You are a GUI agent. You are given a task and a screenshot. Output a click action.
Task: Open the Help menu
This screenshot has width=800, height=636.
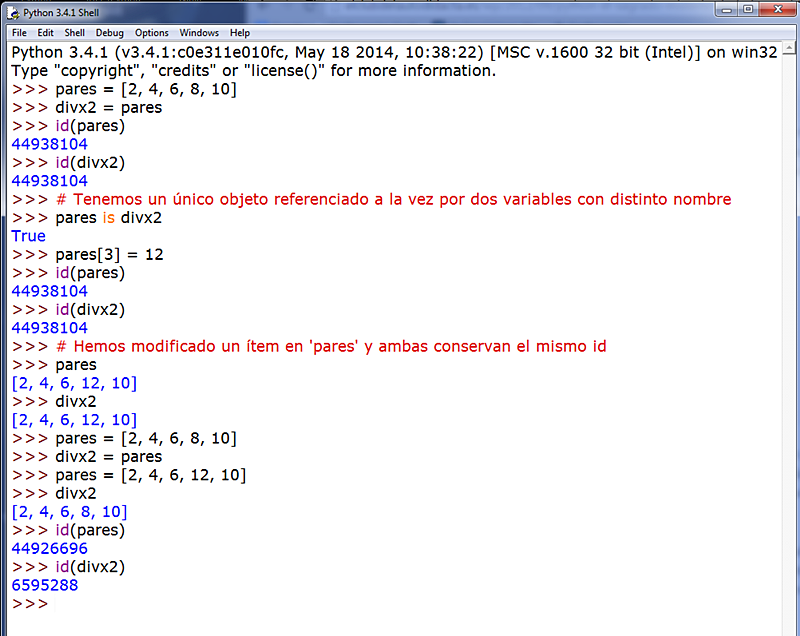coord(239,32)
